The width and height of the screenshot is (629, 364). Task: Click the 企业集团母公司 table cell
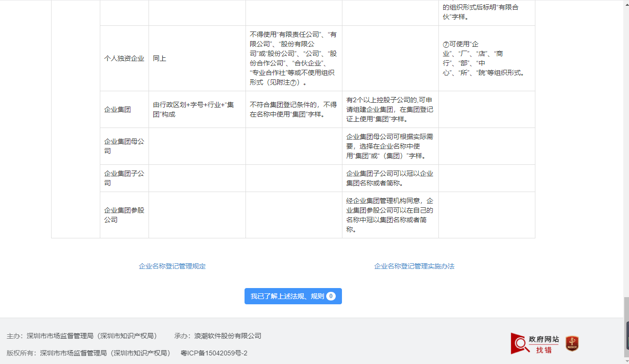pyautogui.click(x=124, y=146)
